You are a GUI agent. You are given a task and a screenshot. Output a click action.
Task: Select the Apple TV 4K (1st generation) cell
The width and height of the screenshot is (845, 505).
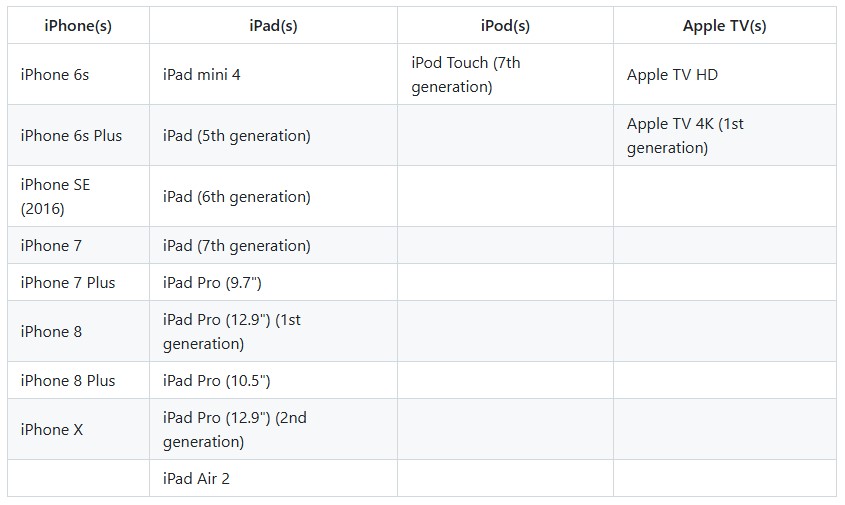pyautogui.click(x=685, y=136)
